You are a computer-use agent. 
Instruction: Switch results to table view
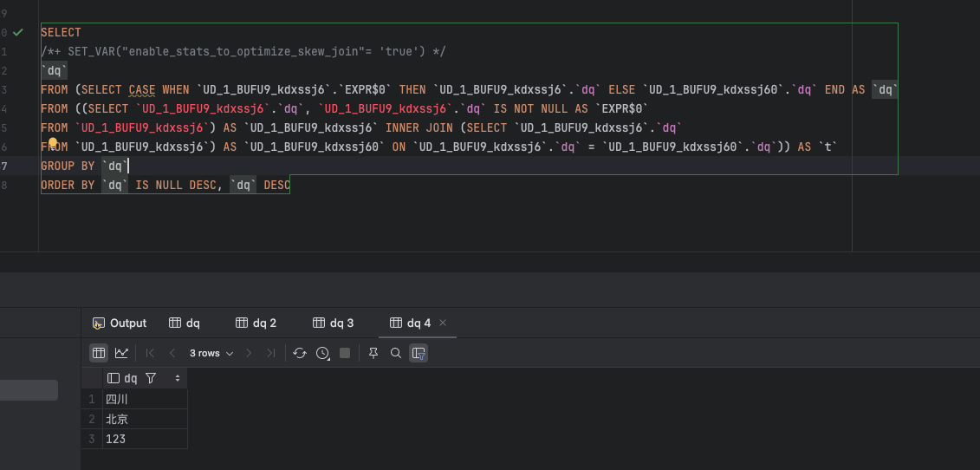(99, 353)
